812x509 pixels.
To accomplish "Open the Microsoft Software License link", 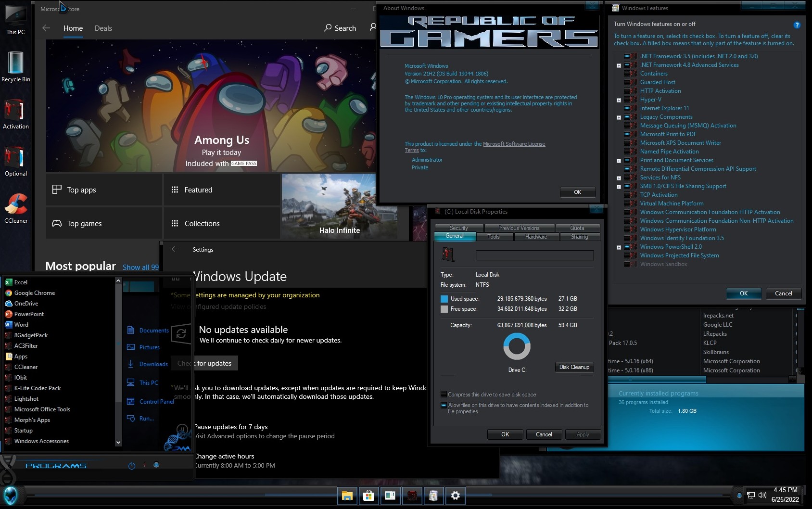I will (x=514, y=144).
